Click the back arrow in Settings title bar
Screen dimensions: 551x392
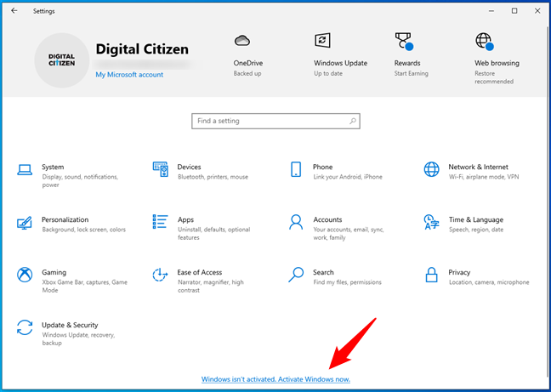coord(14,11)
